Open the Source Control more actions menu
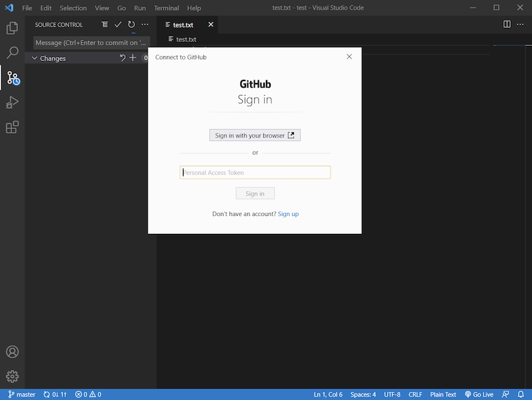 (x=145, y=24)
